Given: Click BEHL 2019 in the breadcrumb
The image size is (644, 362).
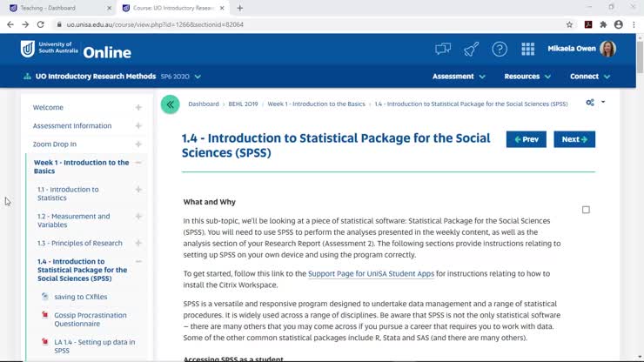Looking at the screenshot, I should [243, 104].
